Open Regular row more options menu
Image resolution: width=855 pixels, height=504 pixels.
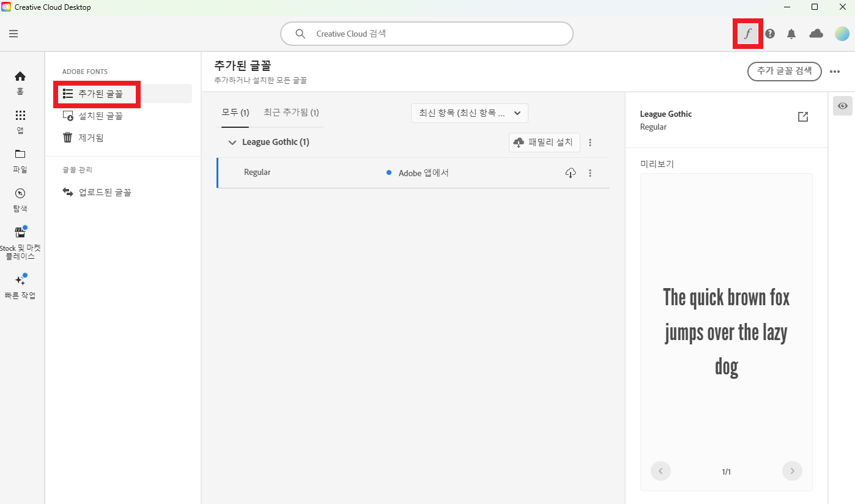click(590, 173)
